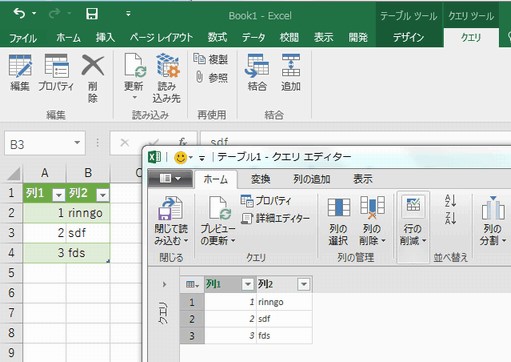The image size is (511, 362).
Task: Click the 詳細エディター button
Action: (x=275, y=218)
